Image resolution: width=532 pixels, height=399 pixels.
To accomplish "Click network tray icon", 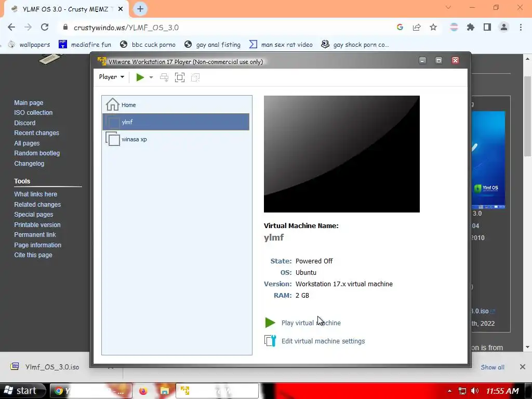I will (x=462, y=391).
